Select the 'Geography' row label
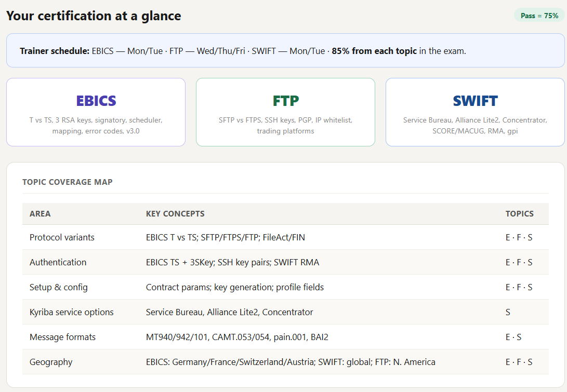The height and width of the screenshot is (392, 567). click(51, 362)
